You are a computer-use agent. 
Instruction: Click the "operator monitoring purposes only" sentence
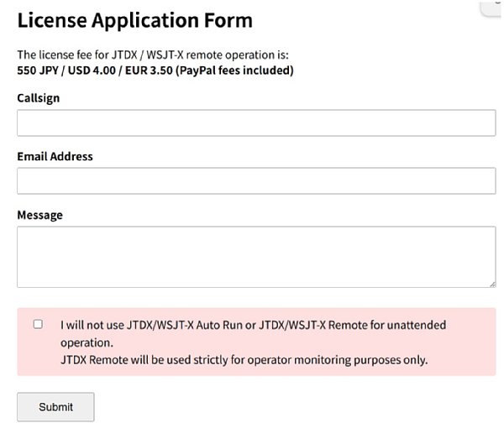244,361
